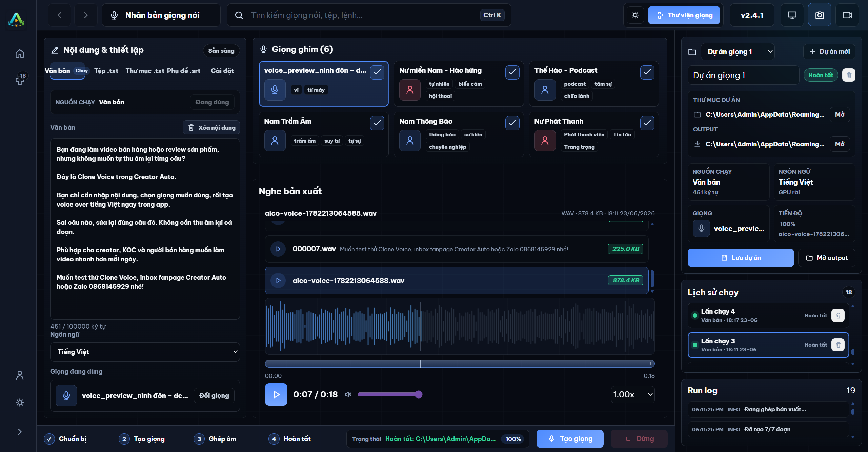Edit the project name field Dự án giọng 1
The width and height of the screenshot is (868, 452).
pos(744,75)
